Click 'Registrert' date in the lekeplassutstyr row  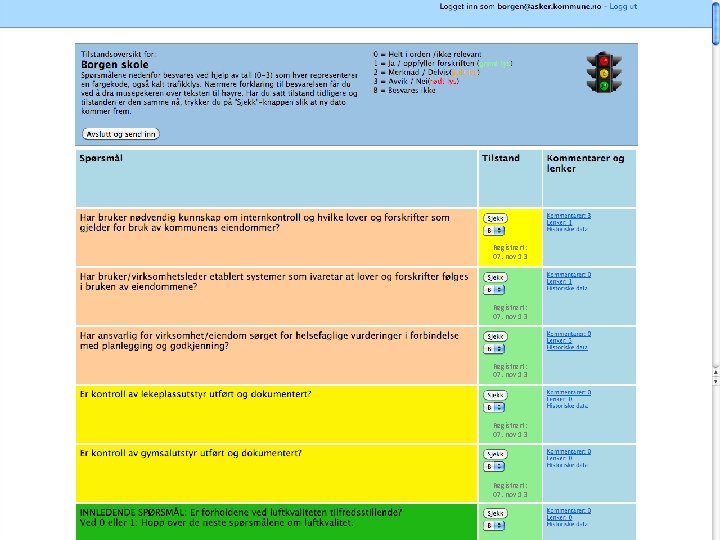click(x=510, y=430)
